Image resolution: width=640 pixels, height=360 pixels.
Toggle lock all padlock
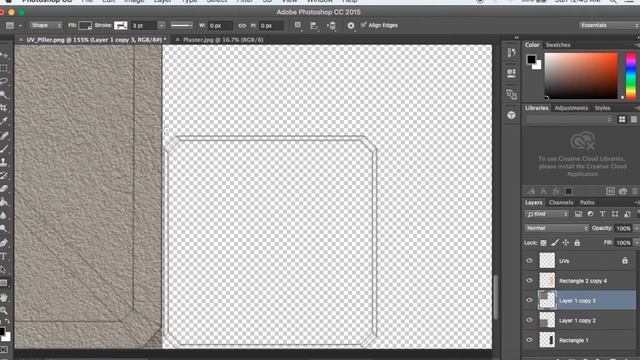pyautogui.click(x=577, y=243)
